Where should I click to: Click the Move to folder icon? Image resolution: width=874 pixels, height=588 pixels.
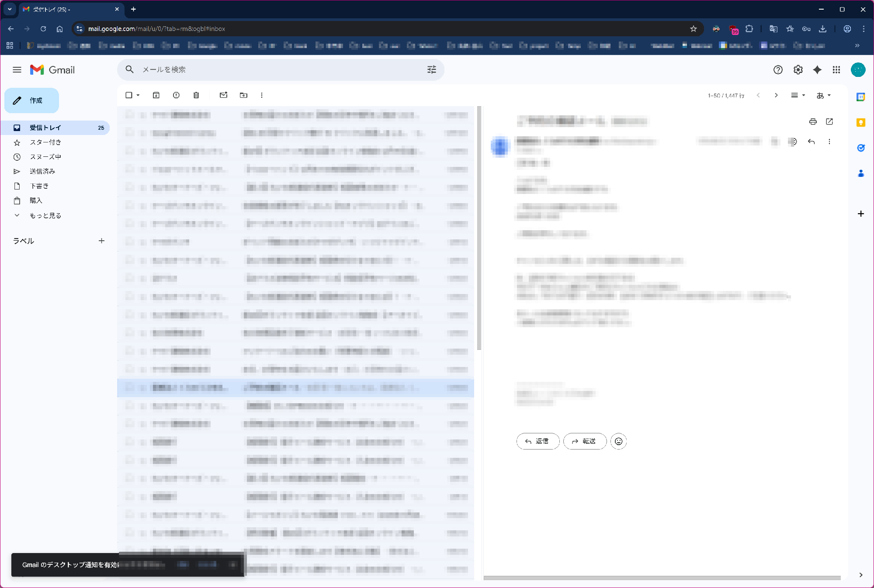tap(243, 95)
